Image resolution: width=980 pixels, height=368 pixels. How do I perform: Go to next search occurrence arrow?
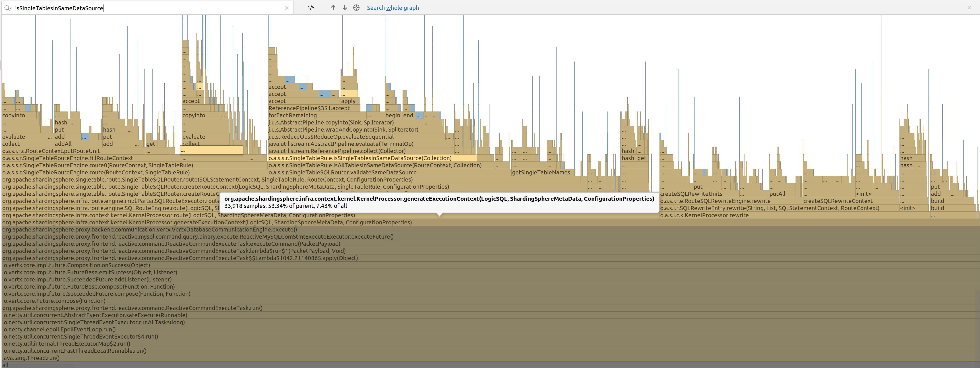click(x=345, y=8)
